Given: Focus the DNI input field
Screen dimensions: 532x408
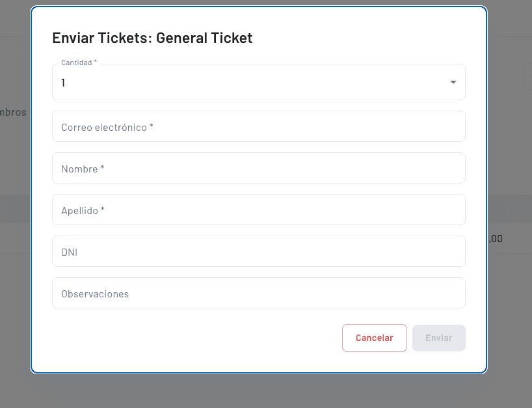Looking at the screenshot, I should click(259, 251).
